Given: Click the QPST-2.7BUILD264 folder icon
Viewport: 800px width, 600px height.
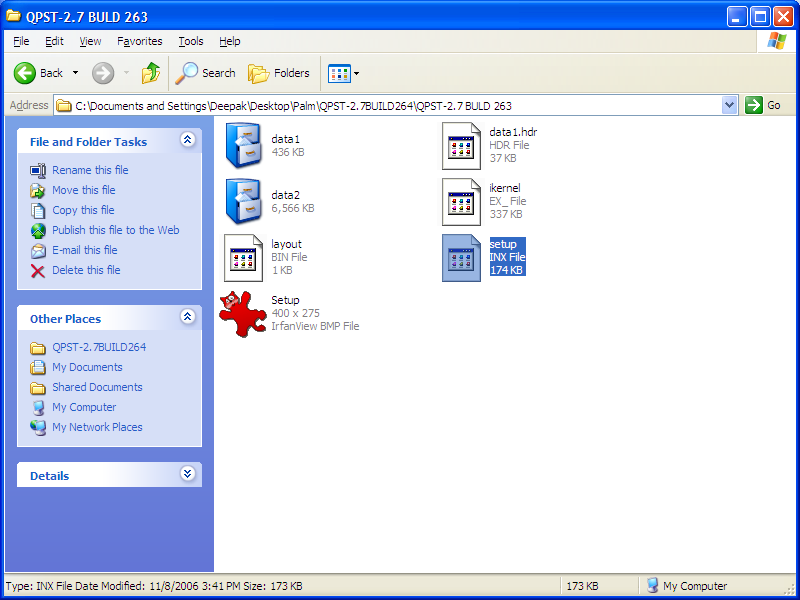Looking at the screenshot, I should pyautogui.click(x=38, y=348).
